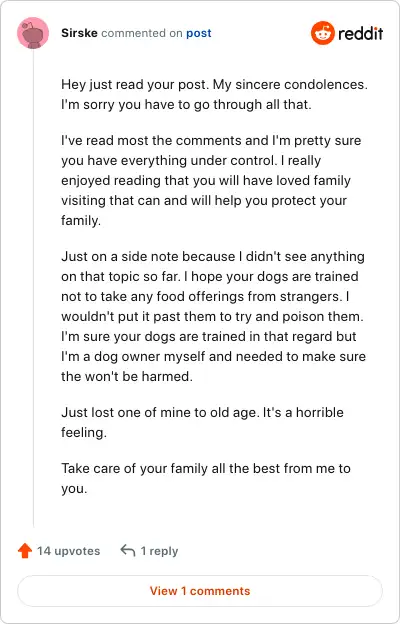This screenshot has width=400, height=624.
Task: Click the '14 upvotes' count label
Action: (68, 551)
